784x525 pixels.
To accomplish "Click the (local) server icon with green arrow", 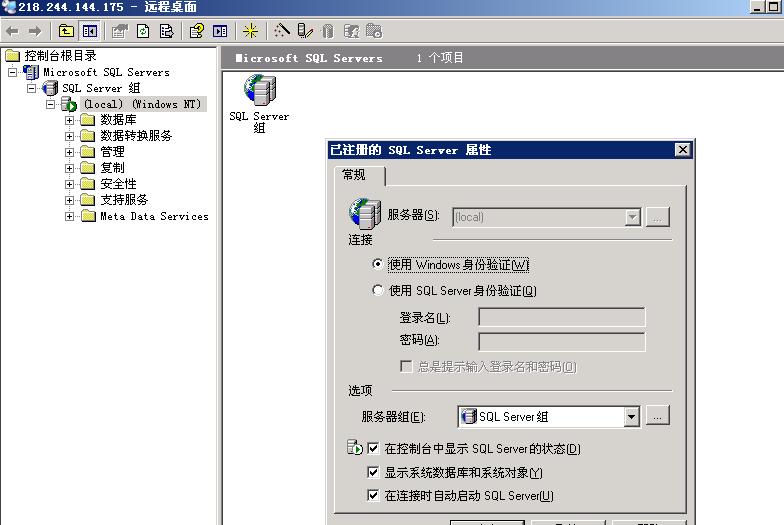I will click(x=68, y=104).
